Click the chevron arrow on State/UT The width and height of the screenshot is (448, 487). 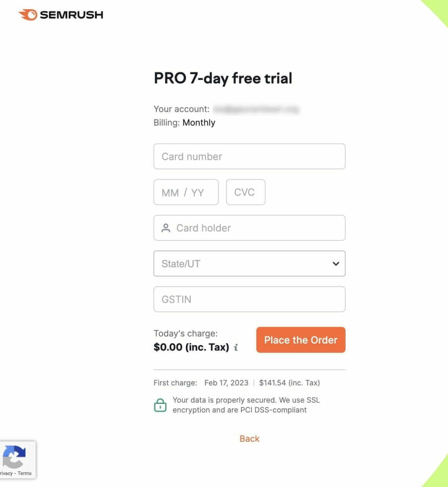pos(336,264)
